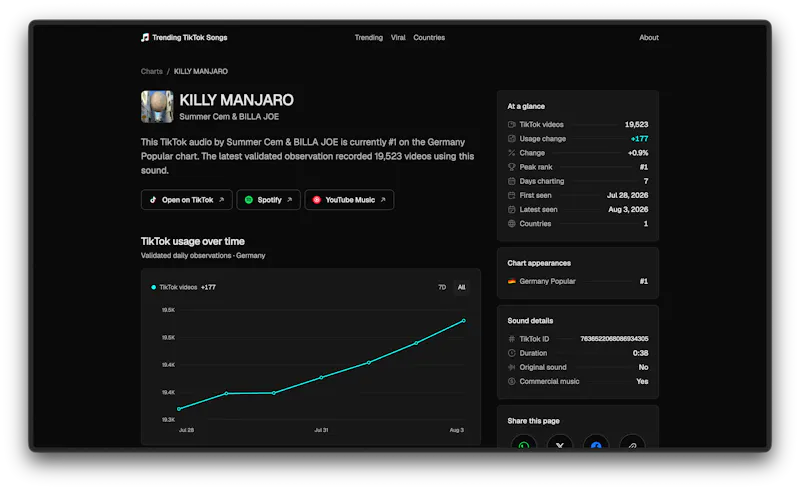Viewport: 800px width, 490px height.
Task: Click the Latest seen calendar icon
Action: point(512,209)
